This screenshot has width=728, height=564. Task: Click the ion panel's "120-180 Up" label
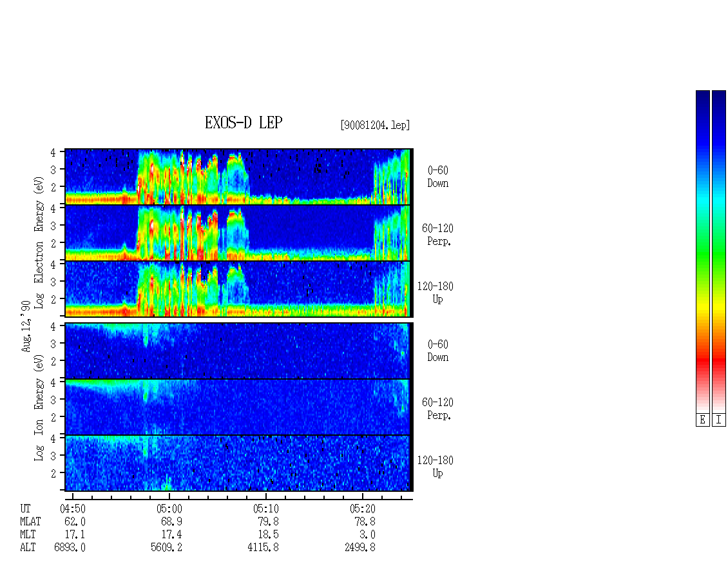click(x=435, y=467)
